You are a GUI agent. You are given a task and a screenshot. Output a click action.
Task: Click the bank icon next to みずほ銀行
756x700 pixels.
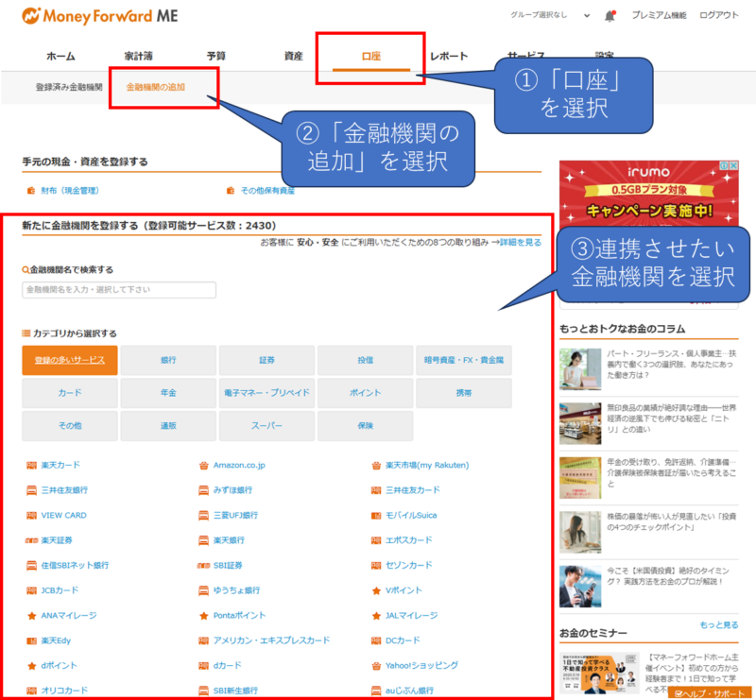click(203, 490)
